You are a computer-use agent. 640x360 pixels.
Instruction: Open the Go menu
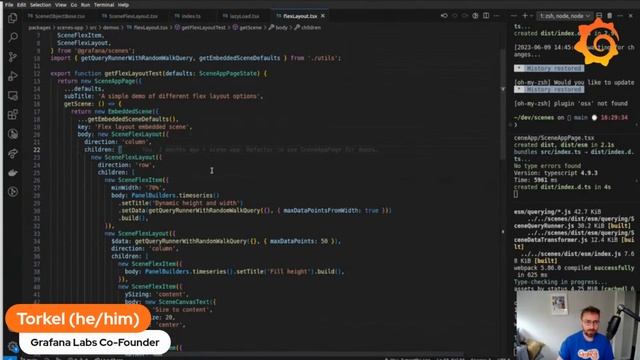tap(74, 5)
